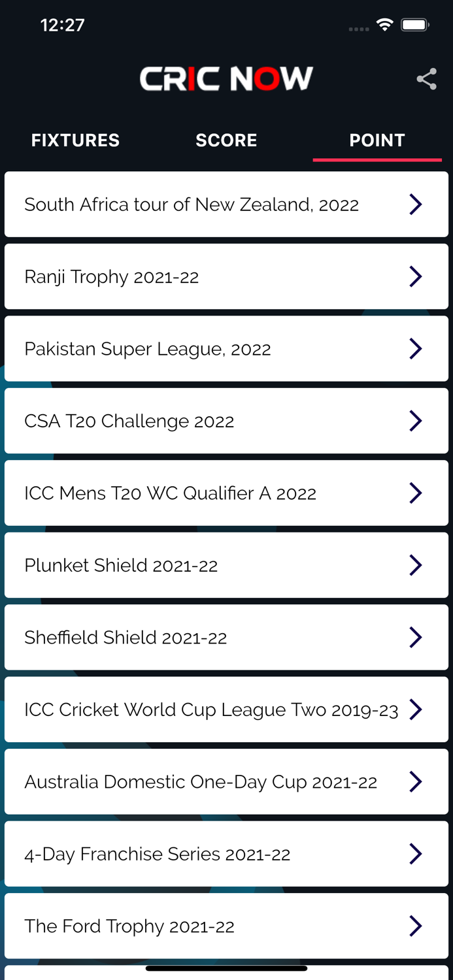Expand CSA T20 Challenge 2022 entry
The image size is (453, 980).
coord(416,421)
